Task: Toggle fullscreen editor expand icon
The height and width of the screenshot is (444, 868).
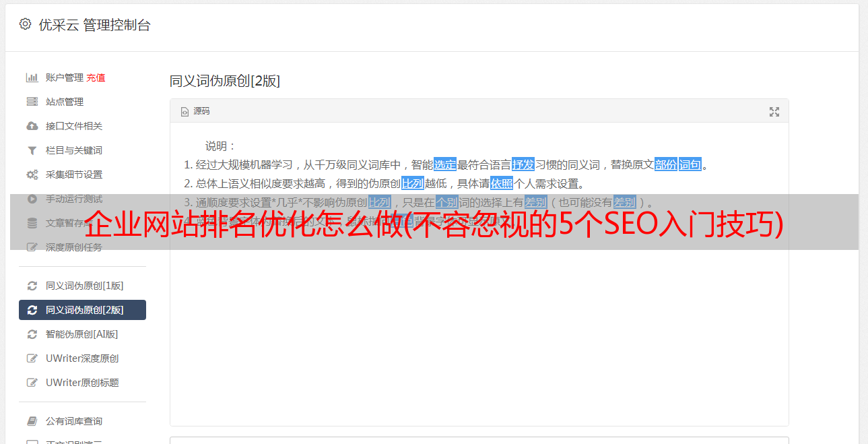Action: (x=774, y=112)
